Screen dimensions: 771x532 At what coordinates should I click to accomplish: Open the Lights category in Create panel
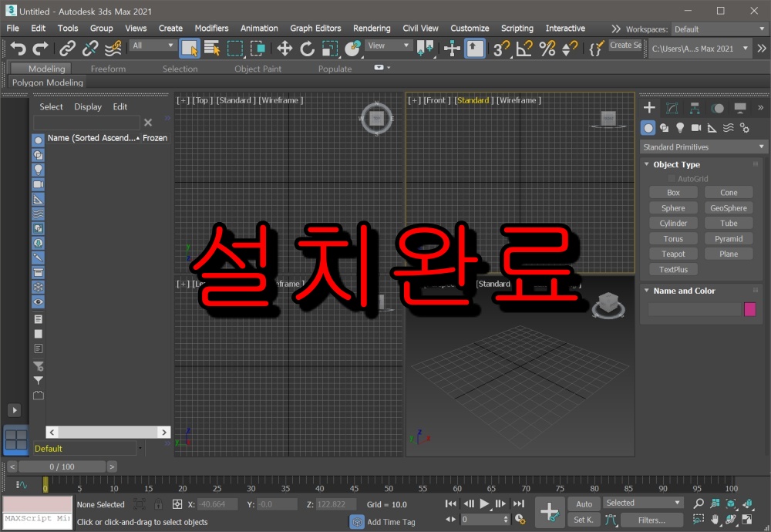681,127
